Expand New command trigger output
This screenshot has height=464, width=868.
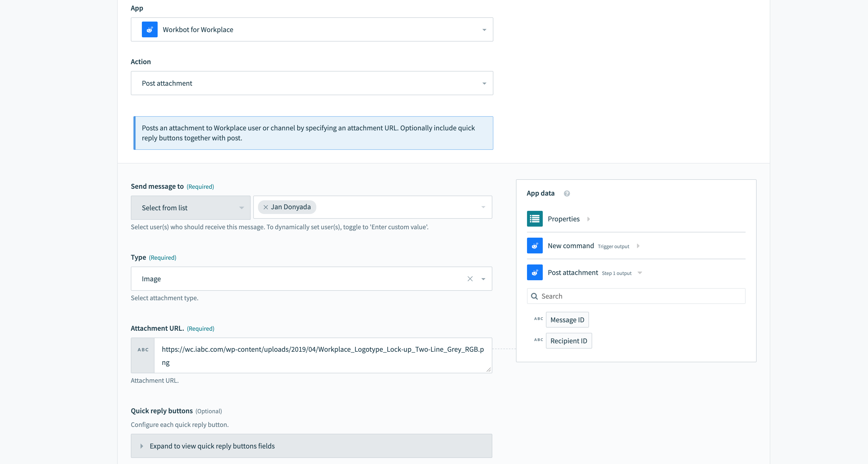click(x=638, y=246)
